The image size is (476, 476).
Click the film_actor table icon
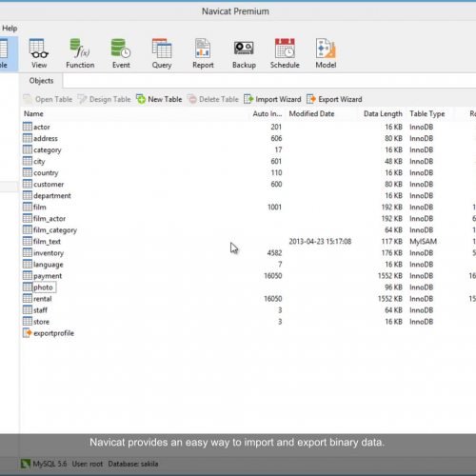click(28, 218)
